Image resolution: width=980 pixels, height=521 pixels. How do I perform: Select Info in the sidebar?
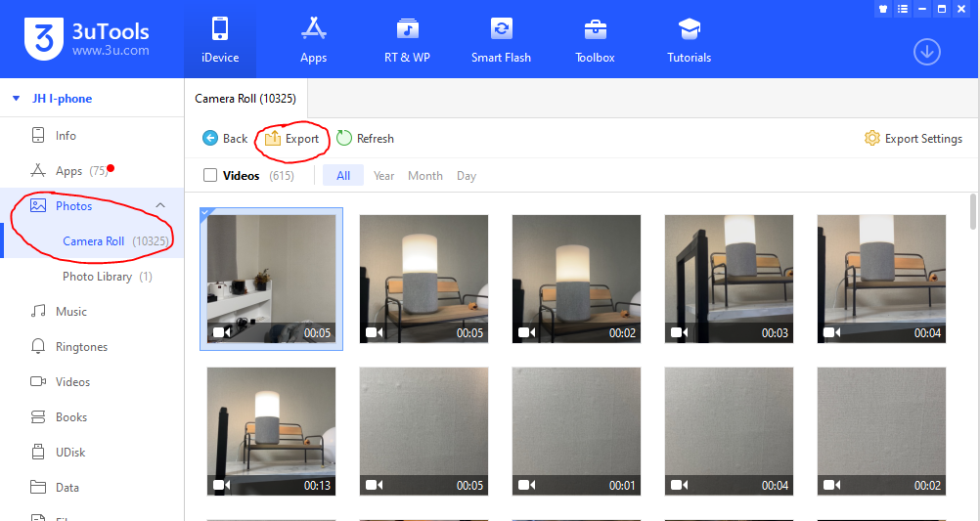pyautogui.click(x=92, y=136)
